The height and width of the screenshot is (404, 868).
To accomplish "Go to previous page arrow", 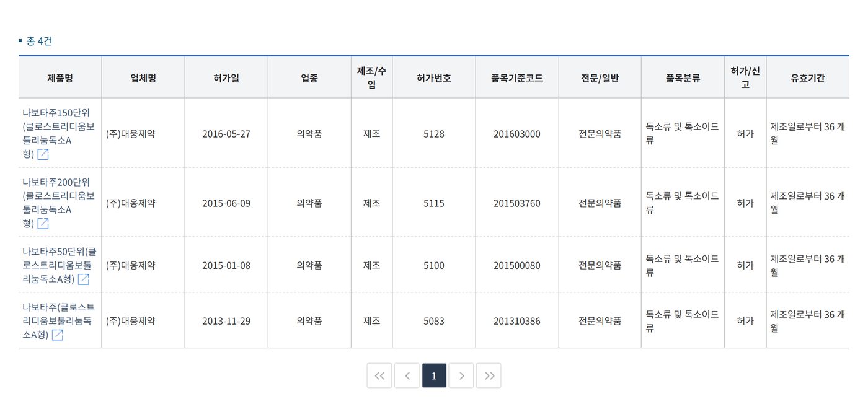I will pyautogui.click(x=407, y=375).
